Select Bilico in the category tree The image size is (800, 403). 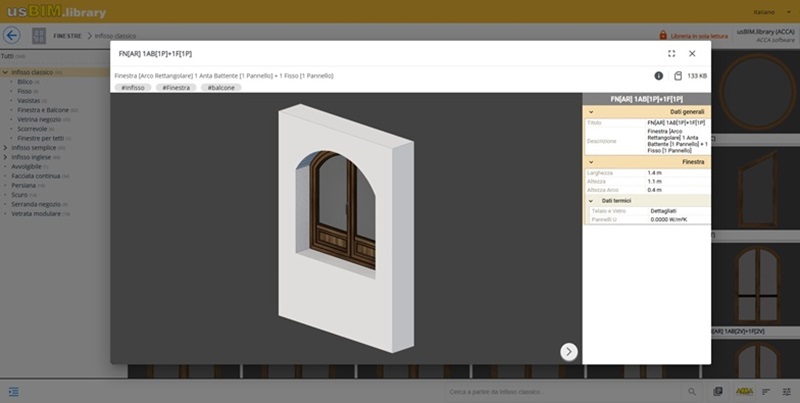point(25,82)
